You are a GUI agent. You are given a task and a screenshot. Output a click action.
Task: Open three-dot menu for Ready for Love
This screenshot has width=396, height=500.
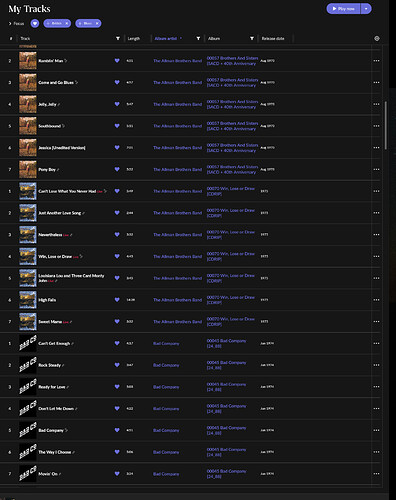(x=376, y=387)
